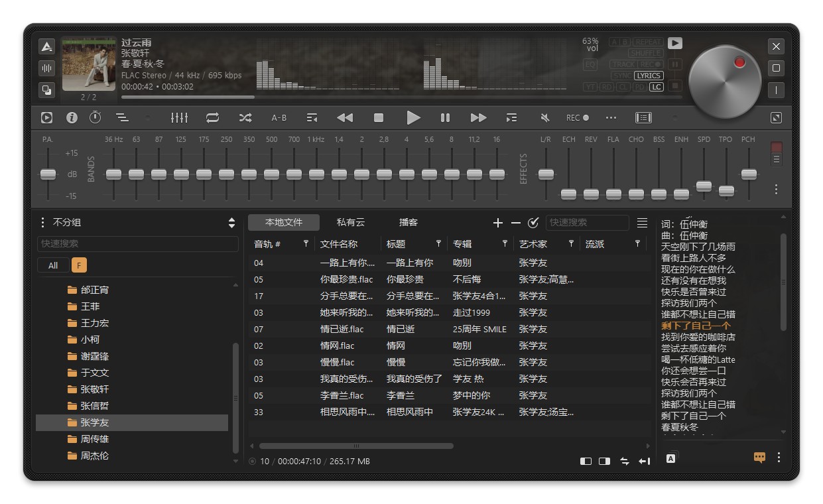The image size is (823, 504).
Task: Toggle repeat mode on the toolbar
Action: tap(212, 117)
